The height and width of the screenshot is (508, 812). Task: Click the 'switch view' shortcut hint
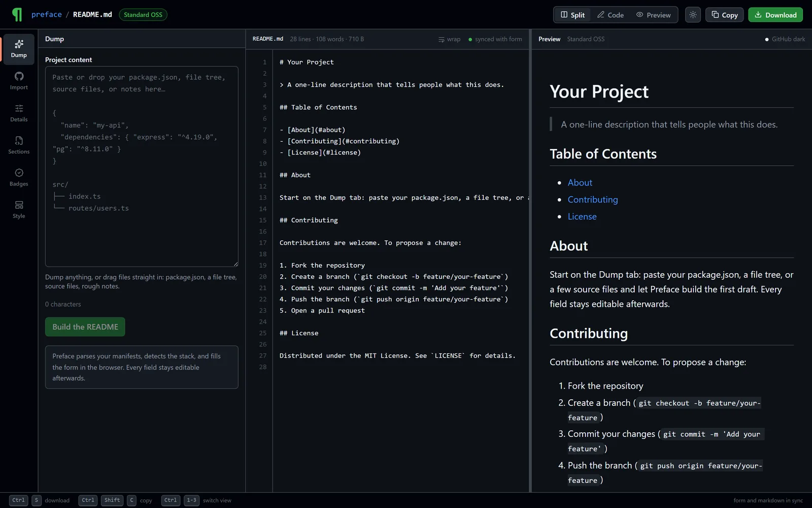click(217, 500)
